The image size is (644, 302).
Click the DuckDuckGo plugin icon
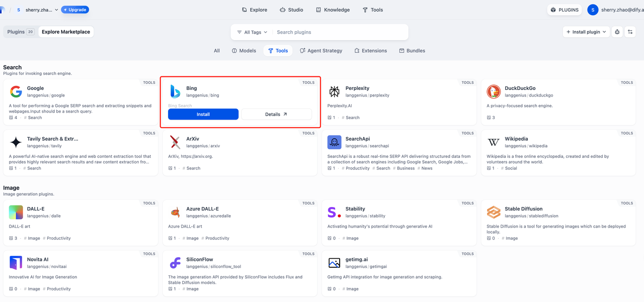tap(494, 91)
